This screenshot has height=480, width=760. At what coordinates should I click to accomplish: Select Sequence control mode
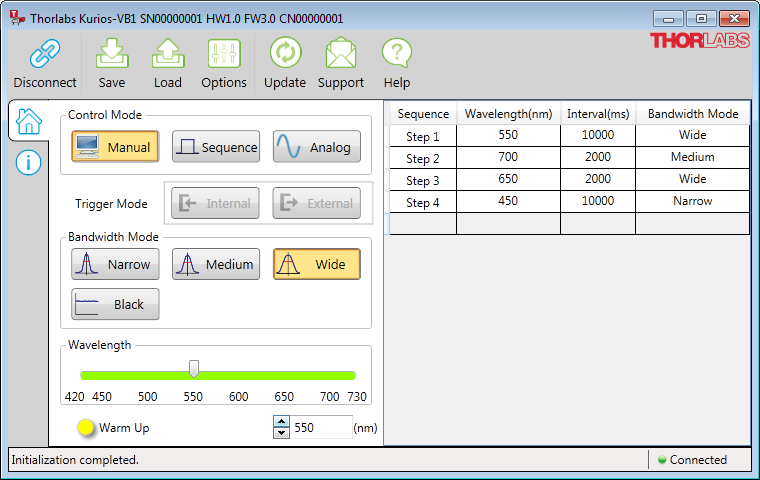click(x=216, y=146)
